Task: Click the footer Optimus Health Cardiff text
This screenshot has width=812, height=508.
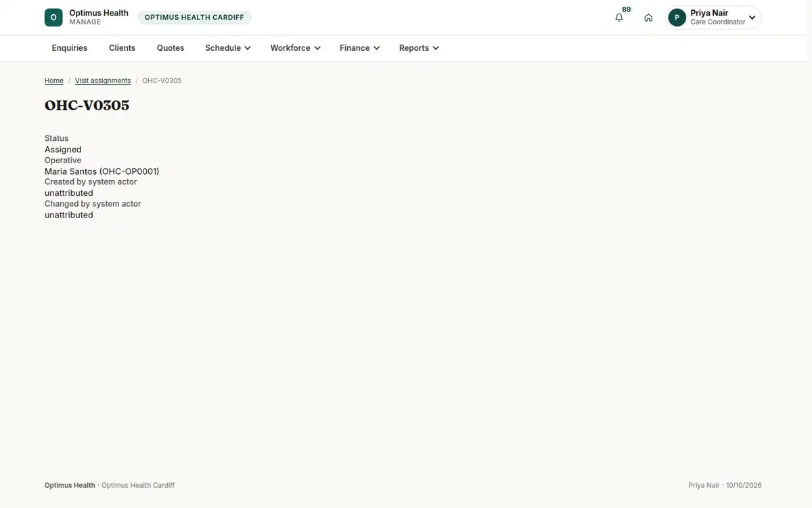Action: click(138, 486)
